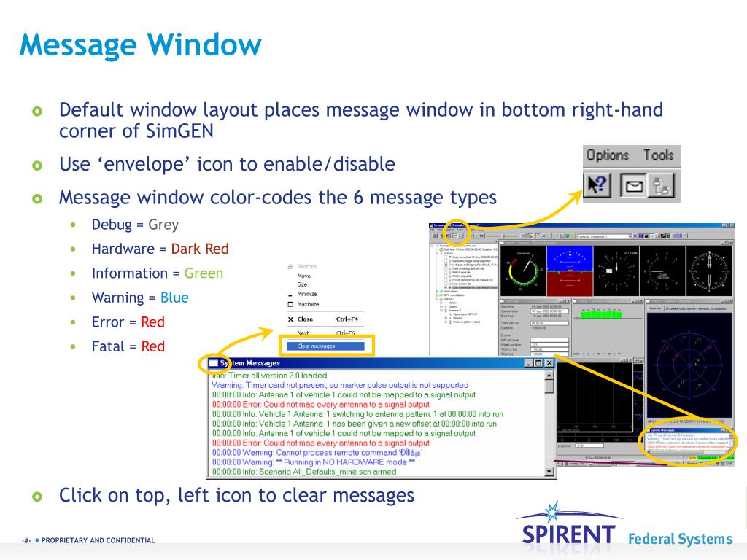Viewport: 747px width, 560px height.
Task: Open the System Messages window control-menu icon
Action: 214,363
